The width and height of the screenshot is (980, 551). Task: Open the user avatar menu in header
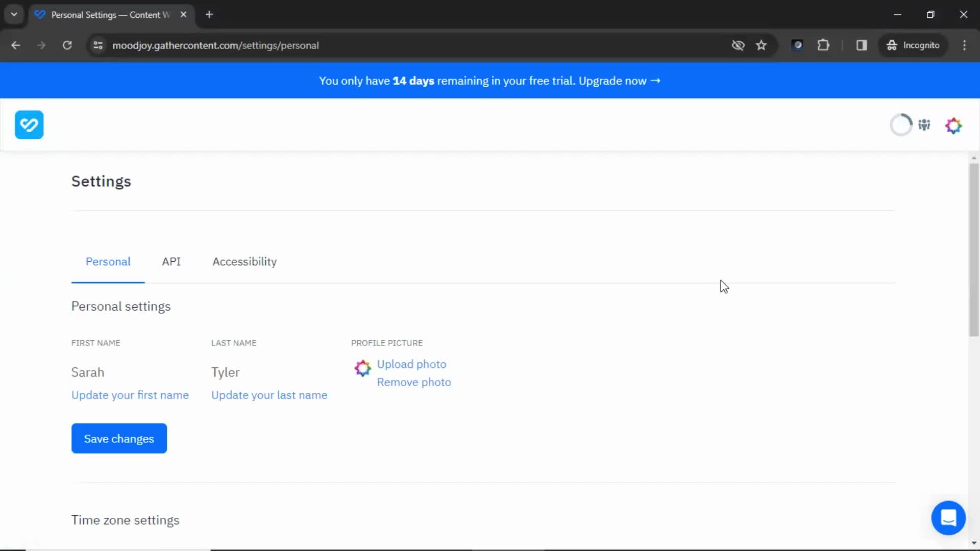point(953,125)
